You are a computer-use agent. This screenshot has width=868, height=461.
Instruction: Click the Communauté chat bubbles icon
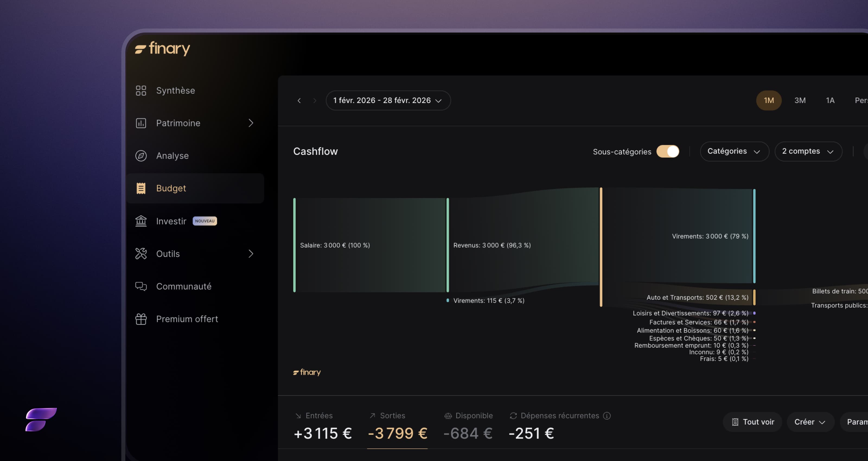[x=141, y=286]
